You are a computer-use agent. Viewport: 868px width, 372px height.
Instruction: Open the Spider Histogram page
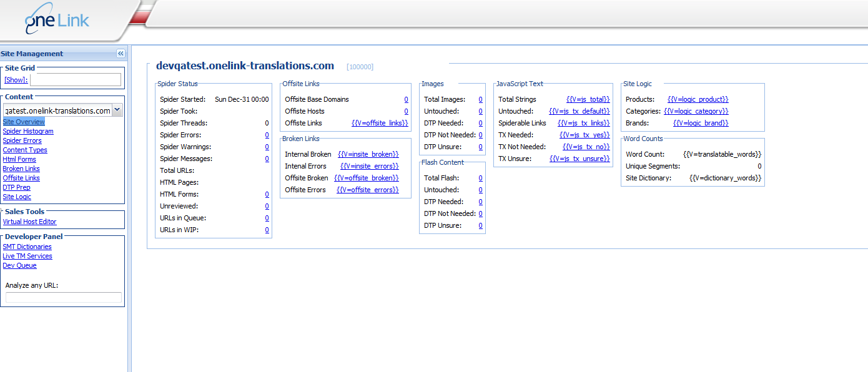pyautogui.click(x=28, y=131)
